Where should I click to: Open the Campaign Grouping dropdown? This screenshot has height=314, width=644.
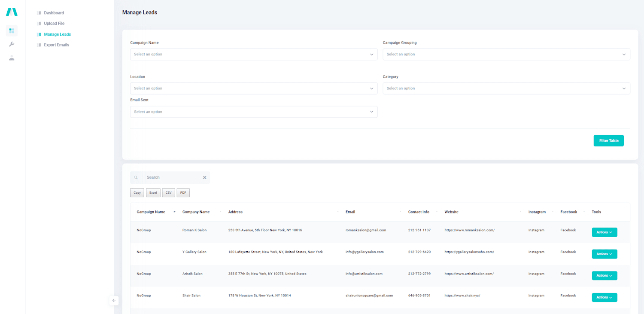pos(506,54)
